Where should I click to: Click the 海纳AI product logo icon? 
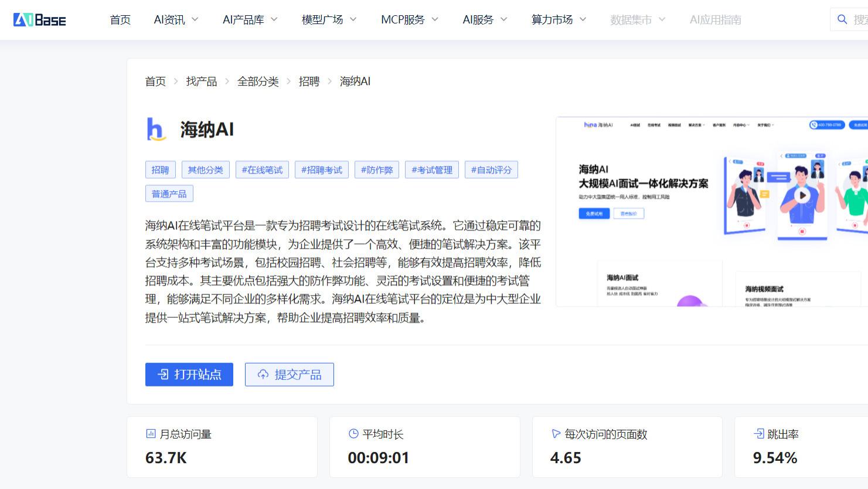156,129
